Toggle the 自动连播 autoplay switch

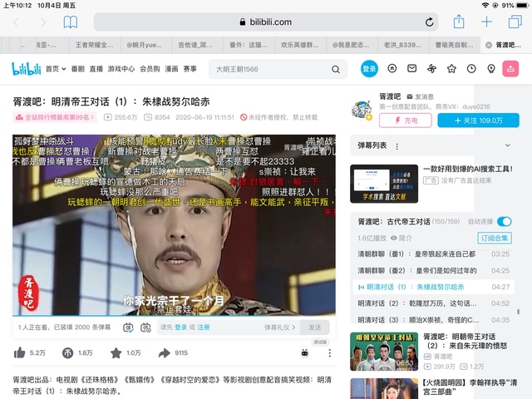point(504,222)
